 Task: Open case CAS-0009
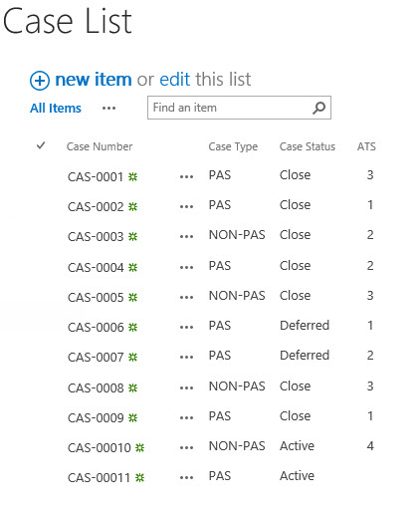tap(96, 417)
